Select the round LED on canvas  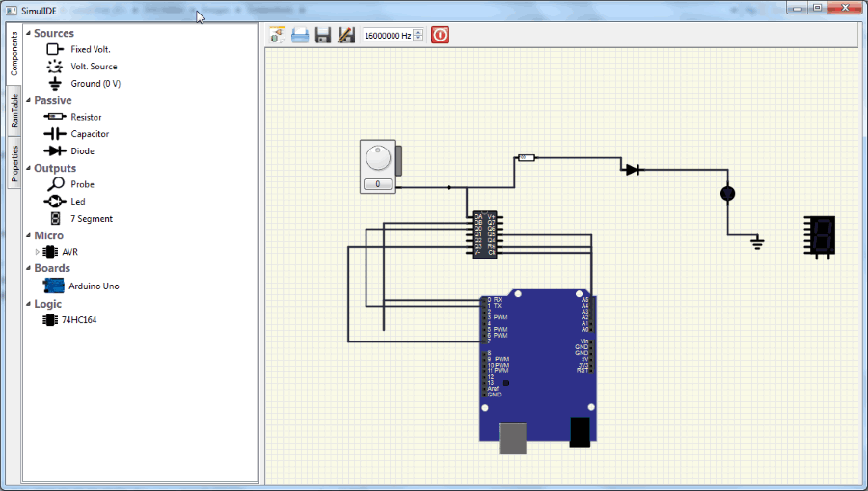pos(727,193)
